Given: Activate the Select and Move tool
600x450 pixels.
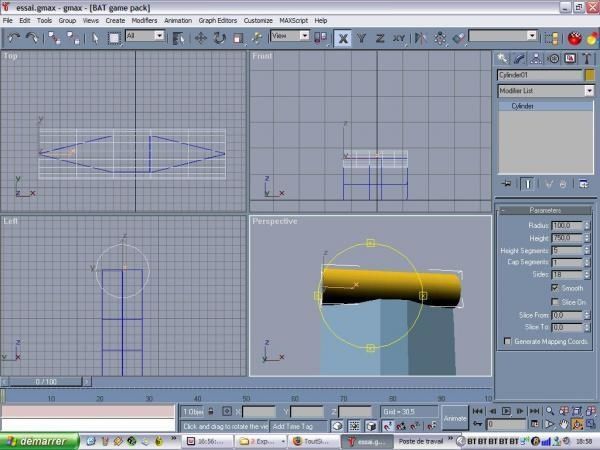Looking at the screenshot, I should 201,38.
